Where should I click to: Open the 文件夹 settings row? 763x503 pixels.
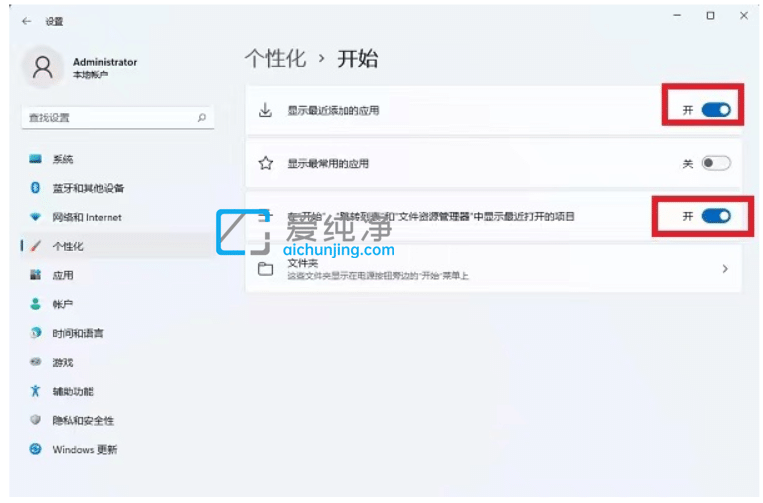coord(493,269)
